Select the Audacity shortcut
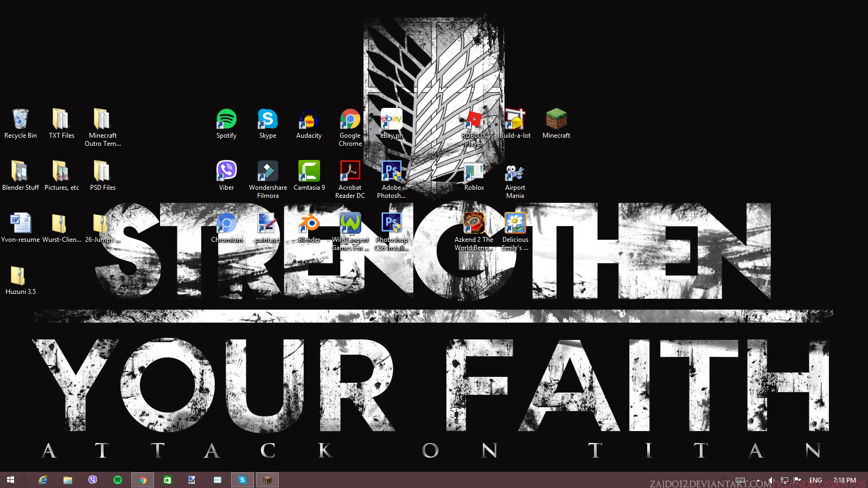 pos(309,124)
